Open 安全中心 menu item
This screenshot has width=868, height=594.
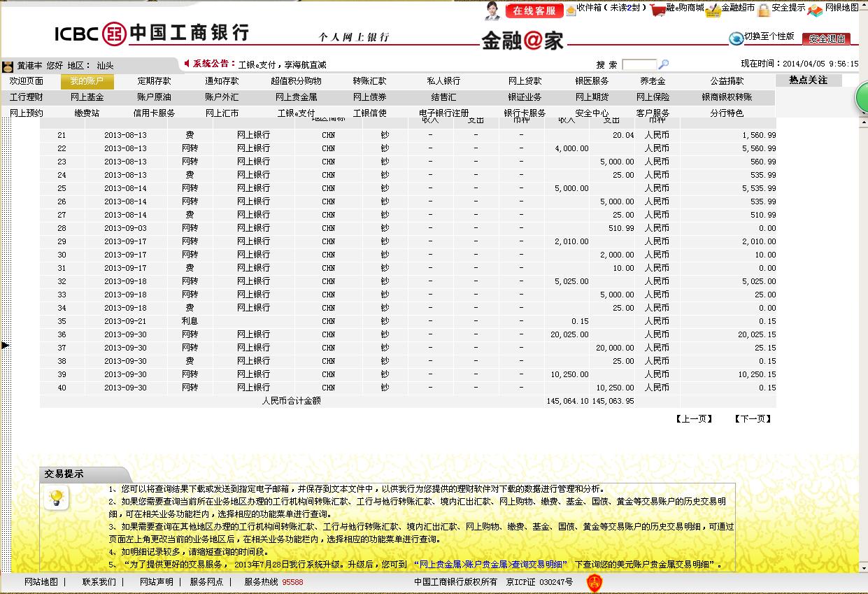(x=592, y=113)
